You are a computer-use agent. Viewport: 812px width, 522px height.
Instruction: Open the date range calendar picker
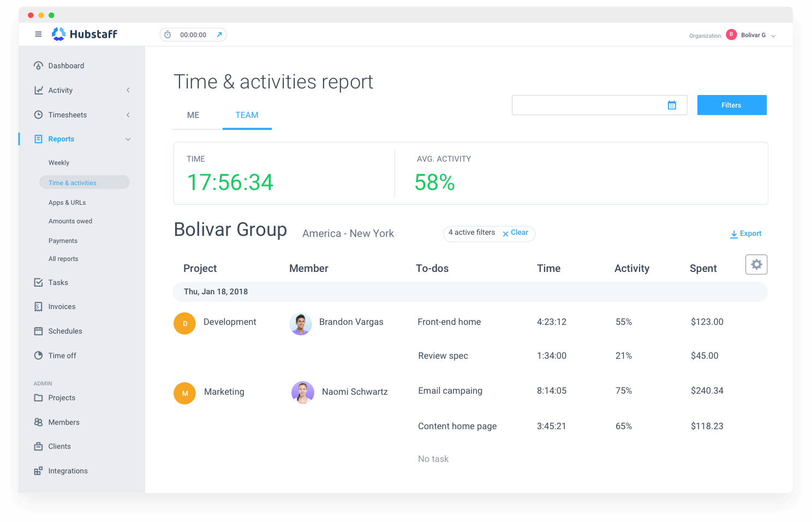click(672, 105)
